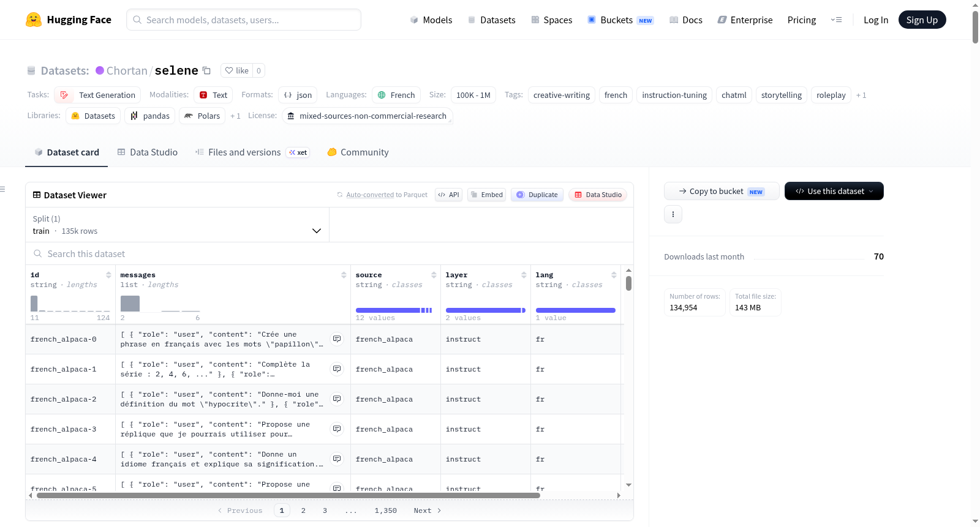Open the API button in Dataset Viewer
This screenshot has height=527, width=980.
448,195
